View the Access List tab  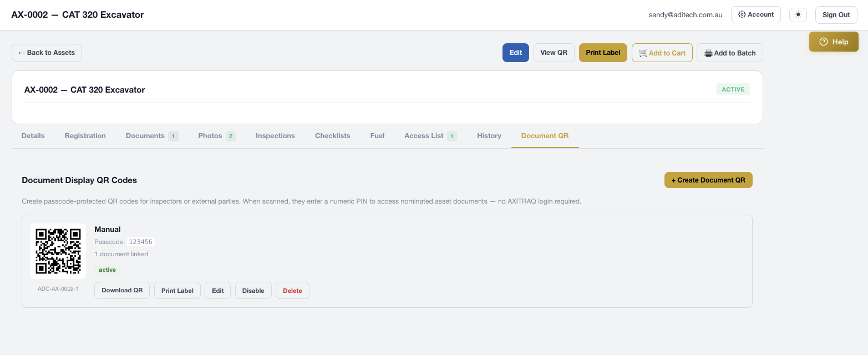430,135
